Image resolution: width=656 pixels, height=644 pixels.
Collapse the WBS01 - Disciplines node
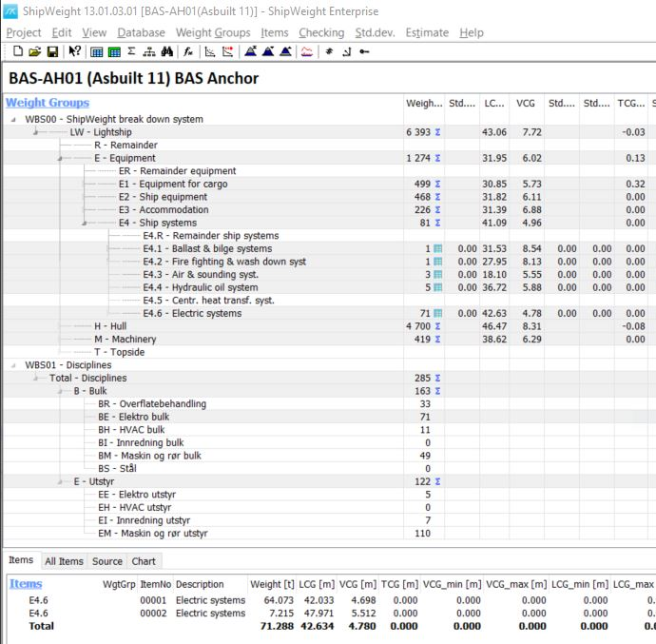pyautogui.click(x=12, y=365)
